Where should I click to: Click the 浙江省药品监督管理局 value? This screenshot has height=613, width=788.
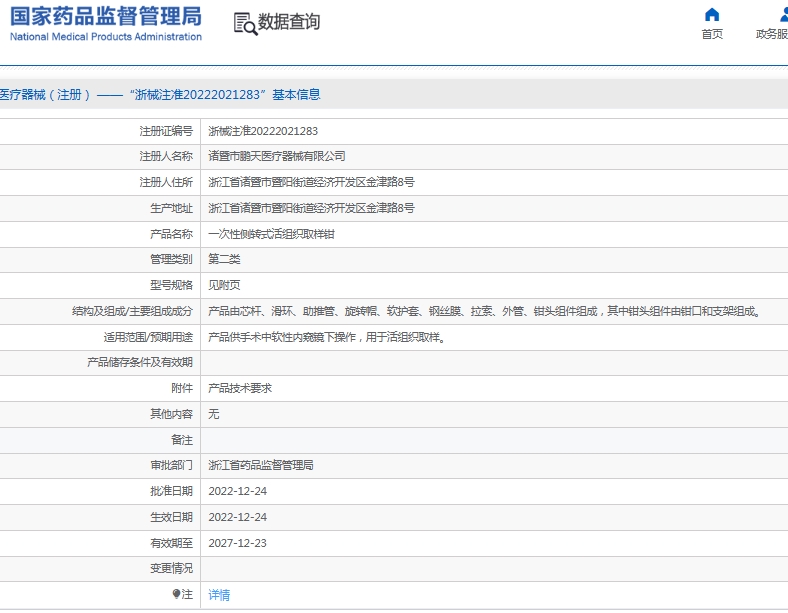tap(261, 465)
